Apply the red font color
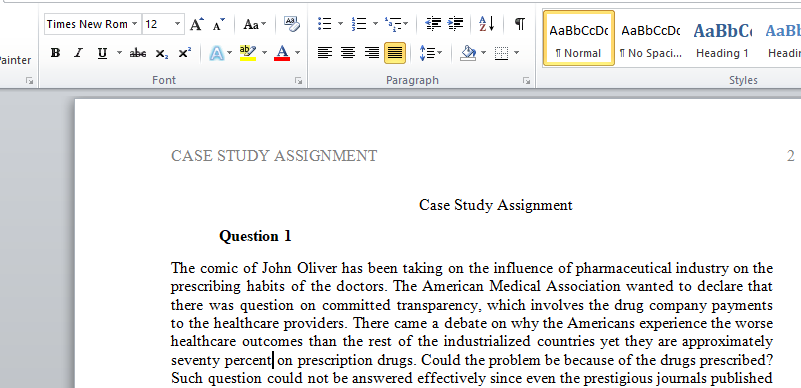This screenshot has width=801, height=388. pyautogui.click(x=282, y=53)
